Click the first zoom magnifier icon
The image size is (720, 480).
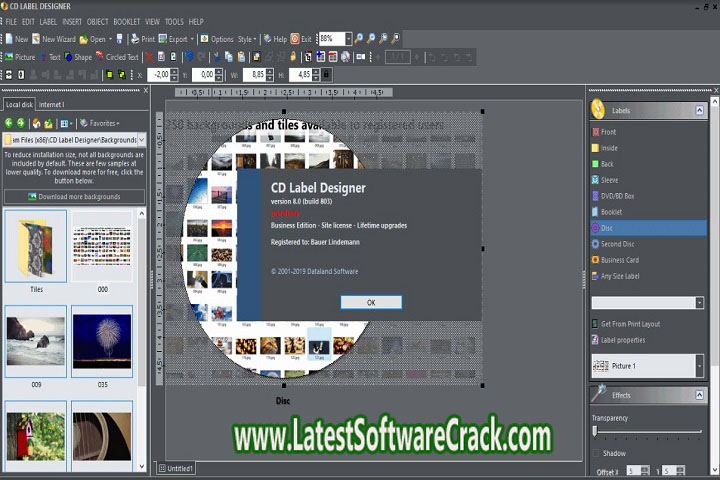point(359,39)
